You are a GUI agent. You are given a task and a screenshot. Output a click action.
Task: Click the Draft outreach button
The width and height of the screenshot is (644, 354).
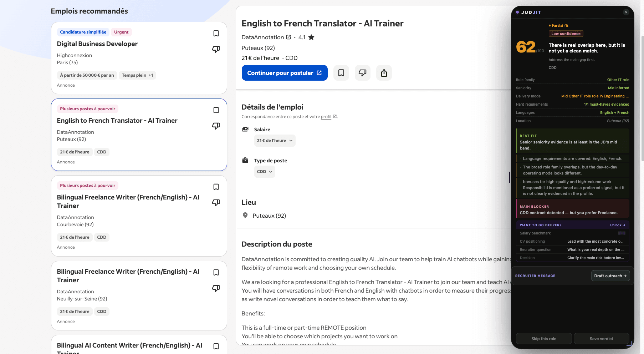610,276
